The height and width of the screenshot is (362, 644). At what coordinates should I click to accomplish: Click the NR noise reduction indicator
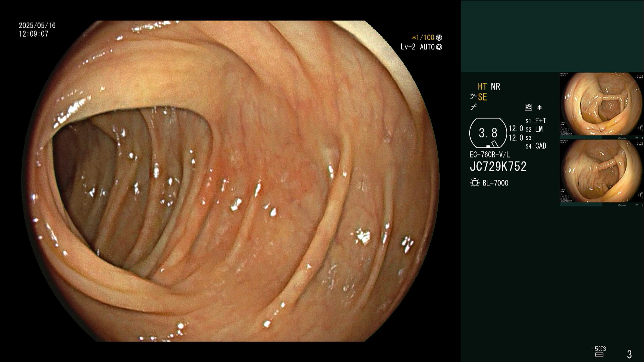495,86
